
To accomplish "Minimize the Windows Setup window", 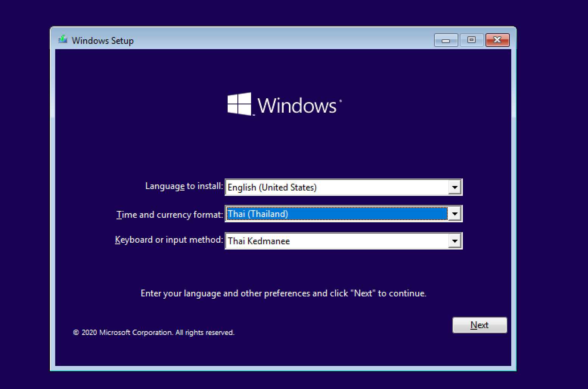I will (446, 40).
